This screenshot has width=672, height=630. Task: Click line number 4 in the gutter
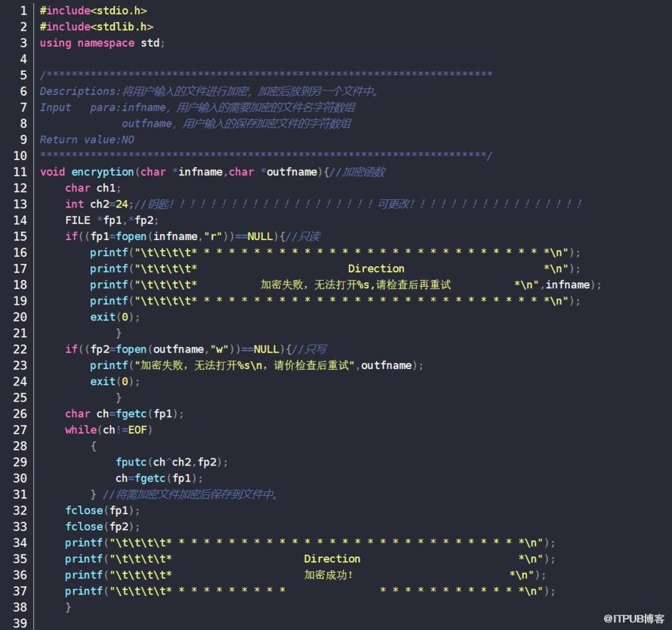click(23, 59)
